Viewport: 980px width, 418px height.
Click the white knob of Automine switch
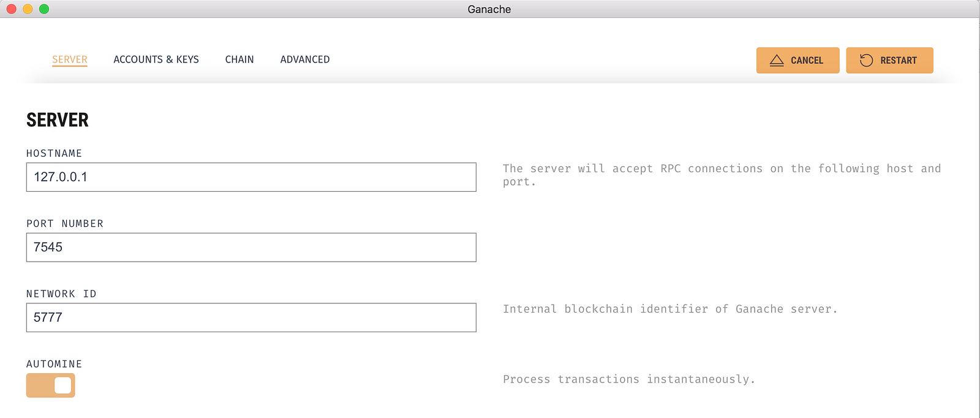pos(63,386)
